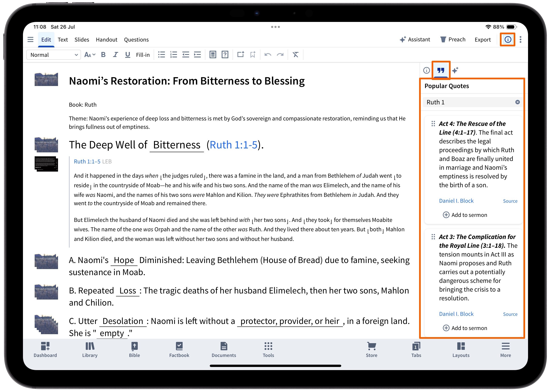
Task: Add the Act 4 quote to sermon
Action: pos(465,215)
